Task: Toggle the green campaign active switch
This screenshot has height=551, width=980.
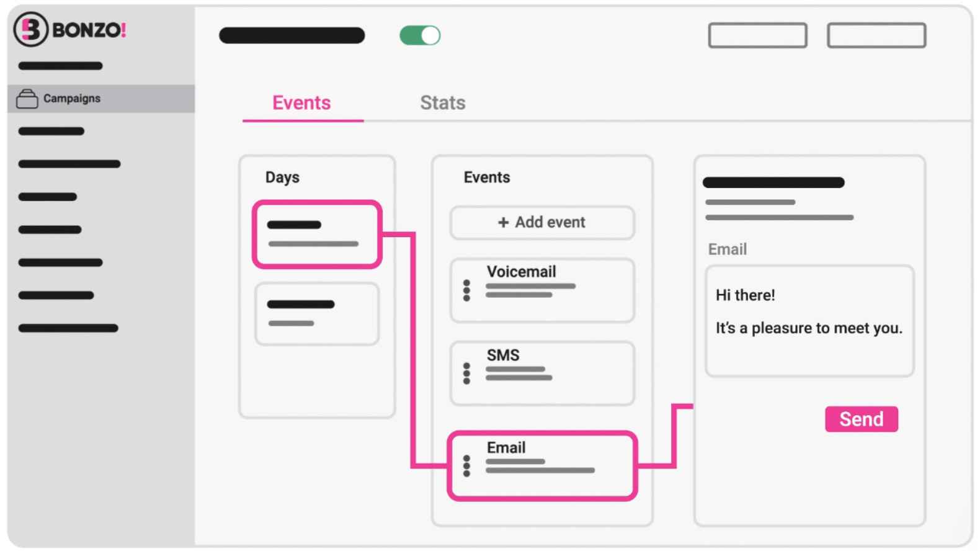Action: click(420, 35)
